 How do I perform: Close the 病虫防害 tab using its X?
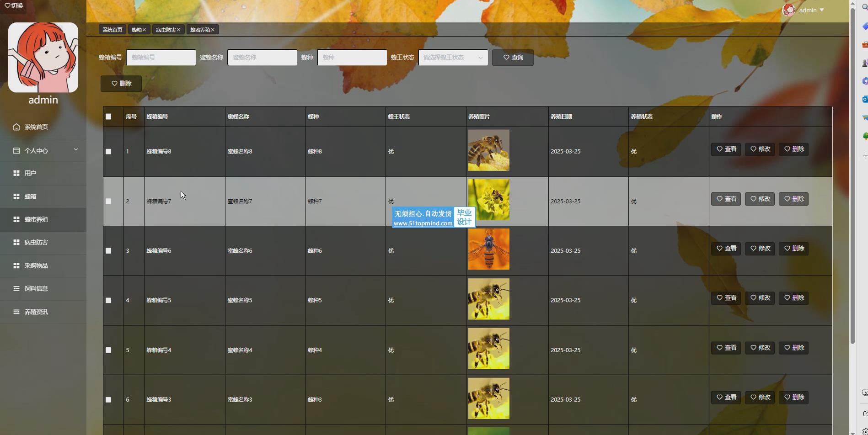[x=178, y=30]
